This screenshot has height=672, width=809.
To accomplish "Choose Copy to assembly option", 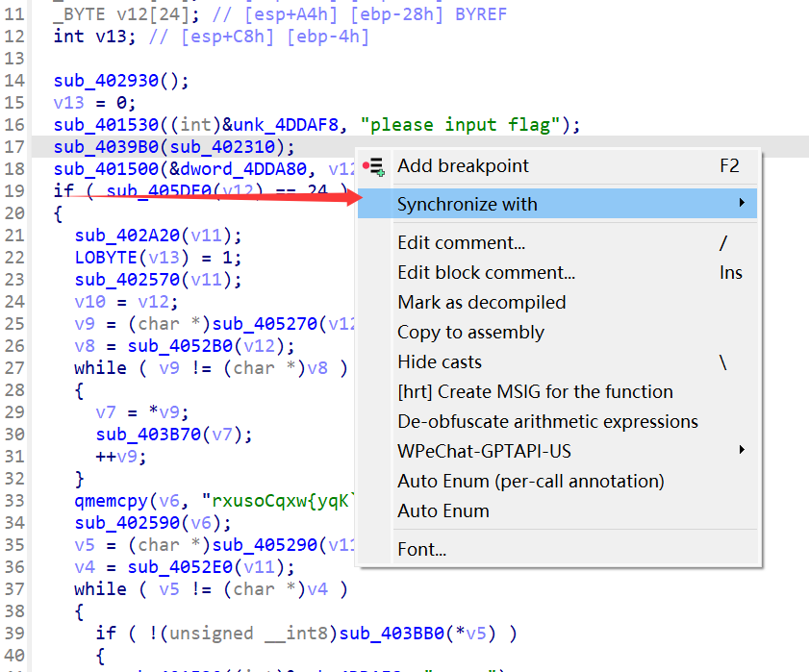I will tap(470, 332).
